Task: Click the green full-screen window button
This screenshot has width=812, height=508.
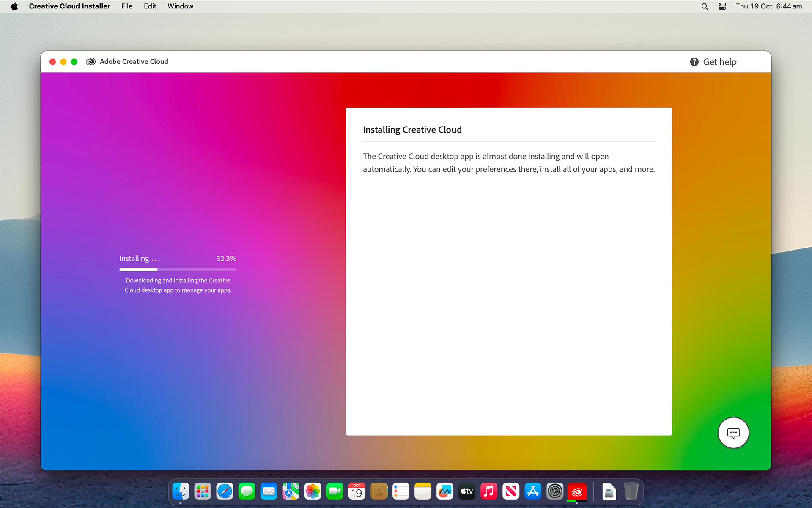Action: [x=74, y=62]
